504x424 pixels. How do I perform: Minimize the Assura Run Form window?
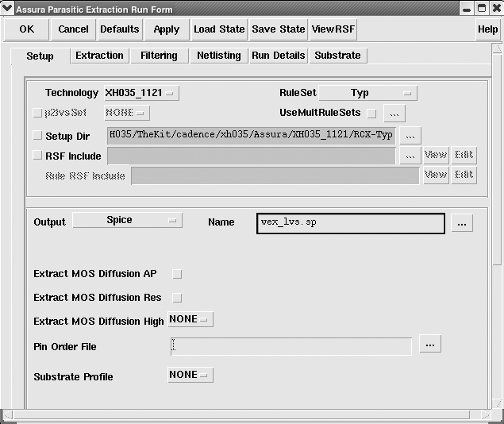pyautogui.click(x=467, y=9)
